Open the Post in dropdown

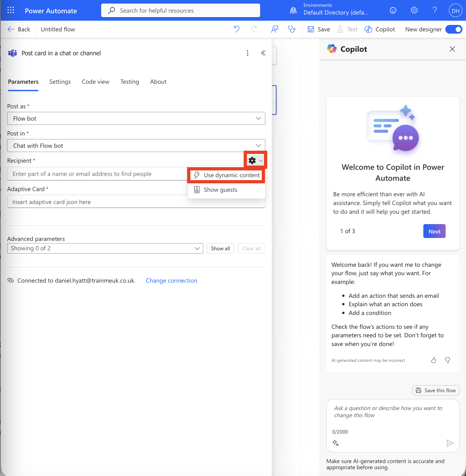click(x=136, y=146)
